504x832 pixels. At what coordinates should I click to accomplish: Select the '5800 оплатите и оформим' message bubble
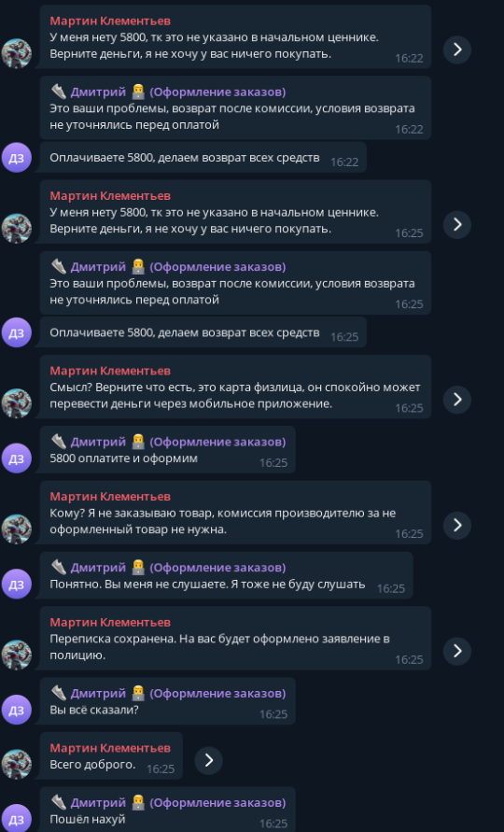(168, 450)
